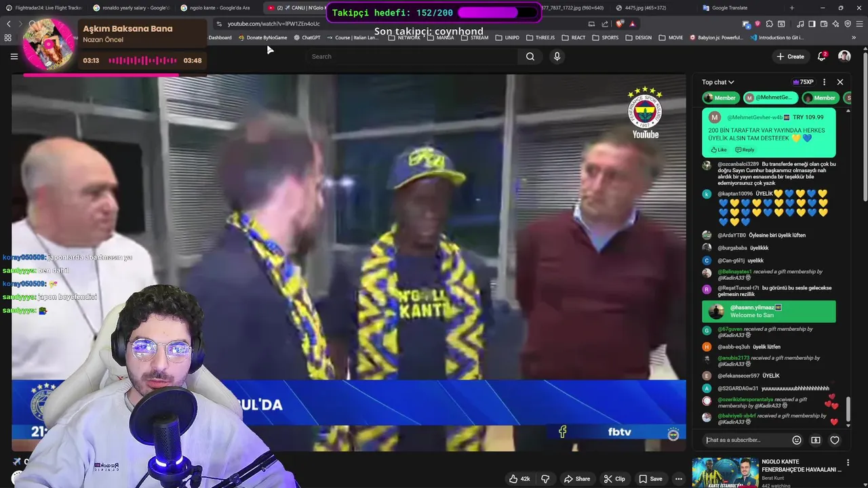
Task: Open the NGOLO KANTE suggested video thumbnail
Action: 725,472
